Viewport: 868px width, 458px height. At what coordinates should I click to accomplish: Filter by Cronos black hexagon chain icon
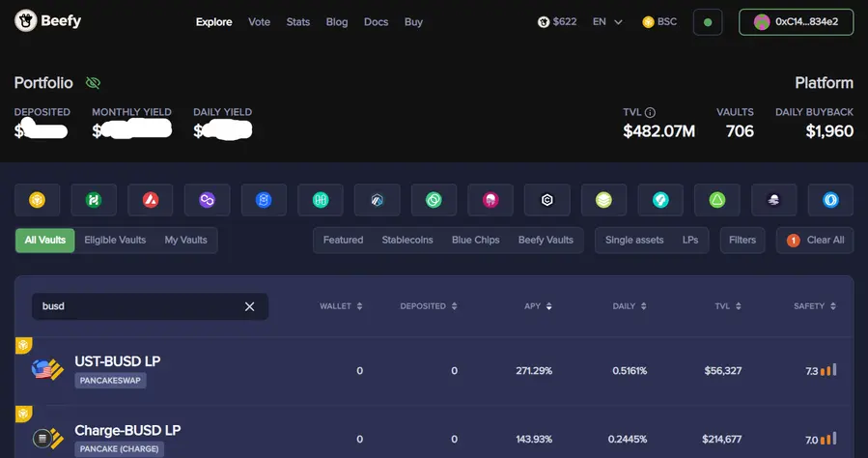(546, 200)
